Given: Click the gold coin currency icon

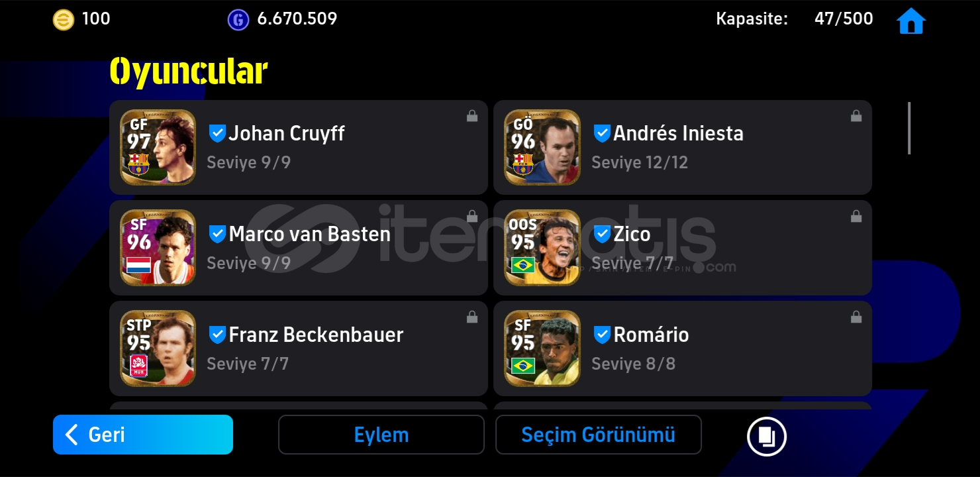Looking at the screenshot, I should pos(64,19).
